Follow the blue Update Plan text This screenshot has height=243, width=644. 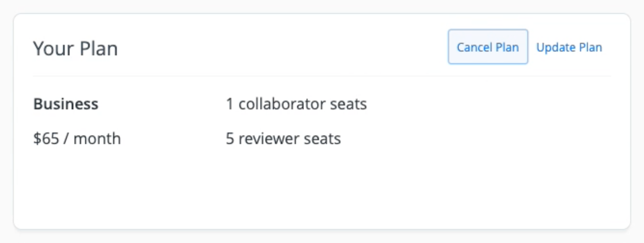569,47
